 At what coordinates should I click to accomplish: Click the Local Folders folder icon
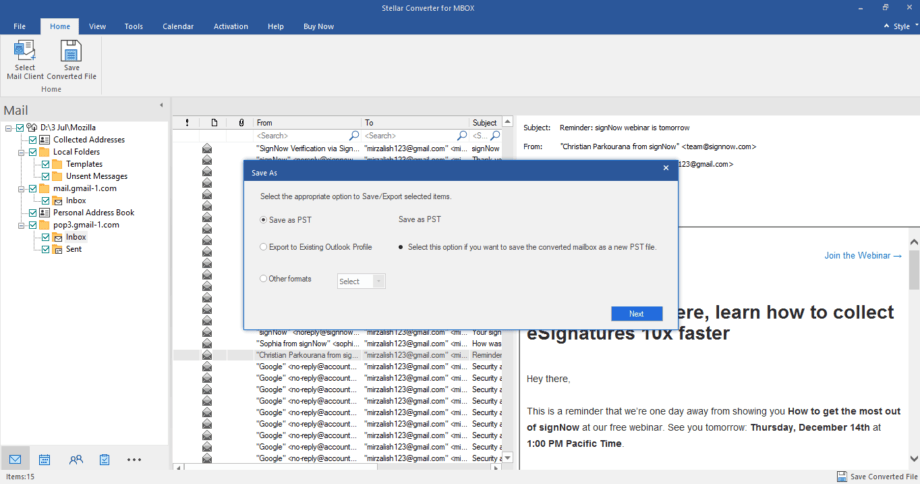(45, 152)
